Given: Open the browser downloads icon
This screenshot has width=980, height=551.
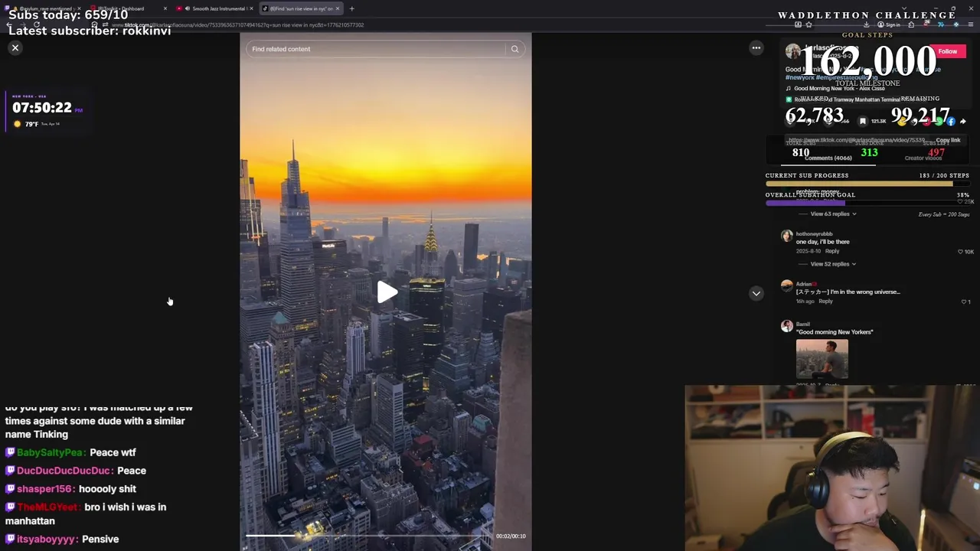Looking at the screenshot, I should click(x=867, y=24).
